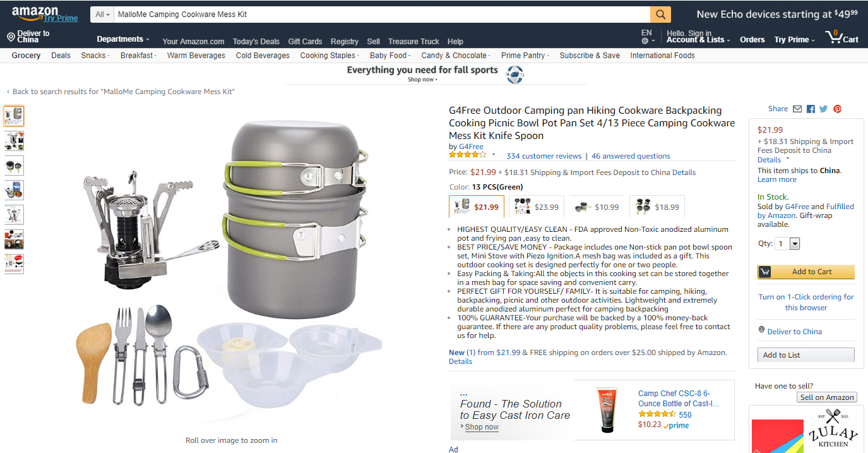Share product on Twitter icon
Viewport: 868px width, 453px height.
pyautogui.click(x=824, y=109)
